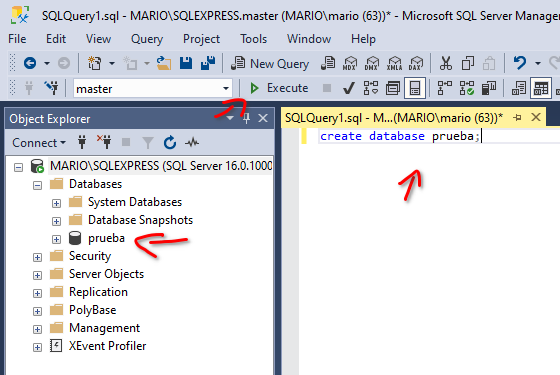The image size is (560, 375).
Task: Toggle Include Actual Execution Plan
Action: pos(445,88)
